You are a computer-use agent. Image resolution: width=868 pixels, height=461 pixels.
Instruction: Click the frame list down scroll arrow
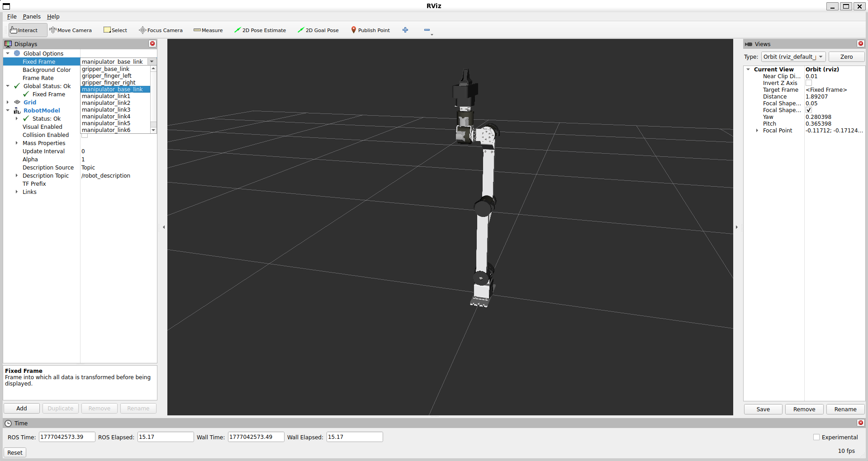153,130
